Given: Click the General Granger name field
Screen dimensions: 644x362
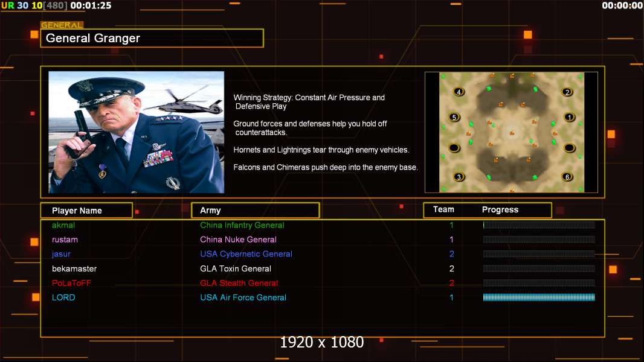Looking at the screenshot, I should coord(152,38).
